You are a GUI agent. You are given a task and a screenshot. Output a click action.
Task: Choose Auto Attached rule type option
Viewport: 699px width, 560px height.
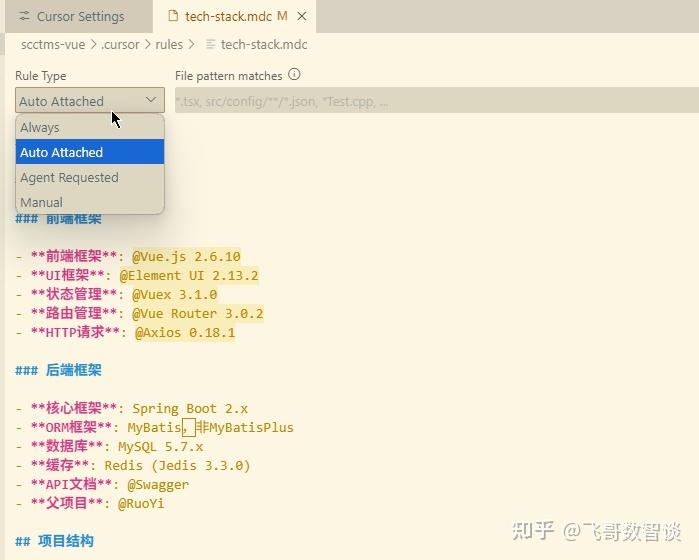click(x=90, y=152)
